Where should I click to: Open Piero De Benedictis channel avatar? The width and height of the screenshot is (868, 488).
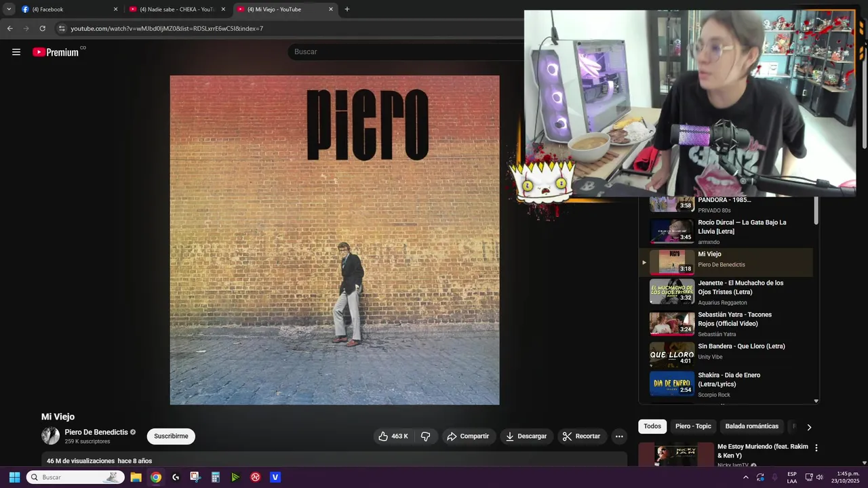(50, 436)
